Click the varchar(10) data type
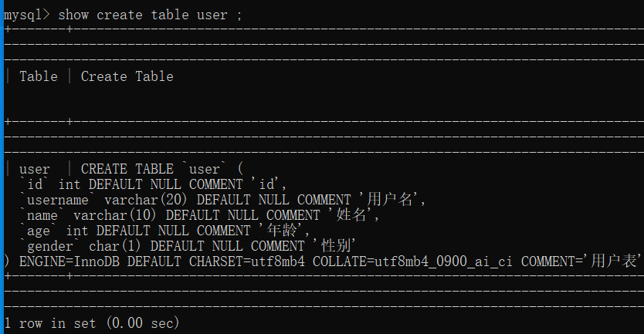644x334 pixels. coord(116,215)
